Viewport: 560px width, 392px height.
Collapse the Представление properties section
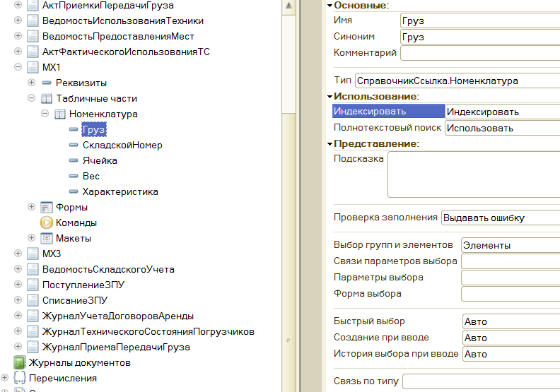click(x=330, y=144)
